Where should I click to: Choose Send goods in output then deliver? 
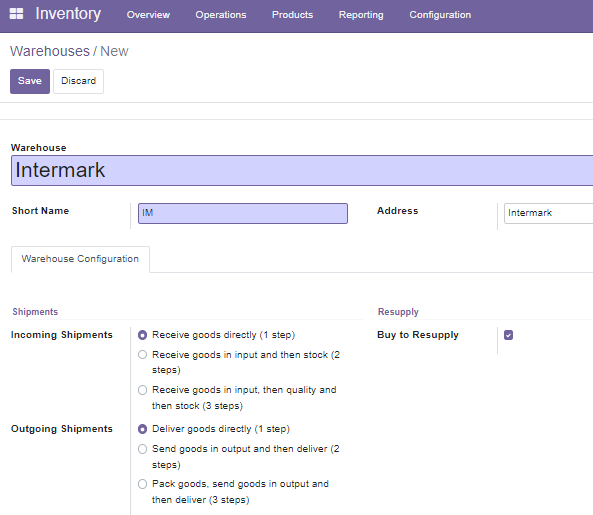(x=142, y=449)
